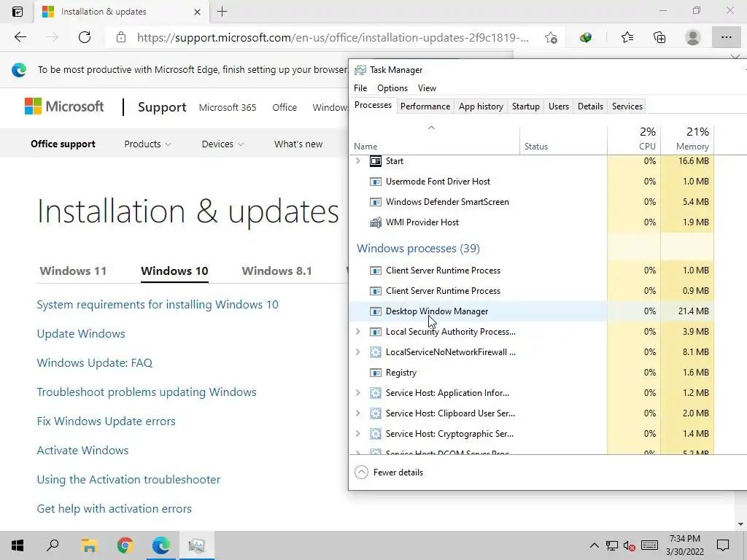The height and width of the screenshot is (560, 747).
Task: Click the Edge address bar URL
Action: pyautogui.click(x=333, y=38)
